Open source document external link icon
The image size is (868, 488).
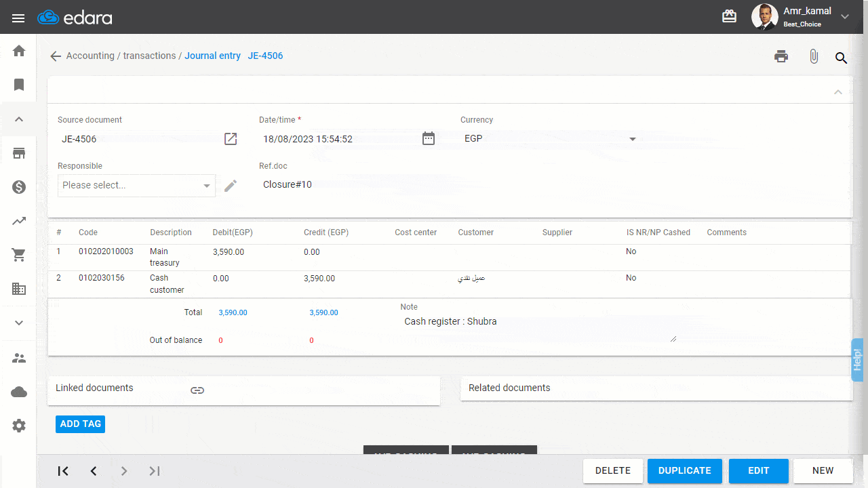tap(231, 139)
